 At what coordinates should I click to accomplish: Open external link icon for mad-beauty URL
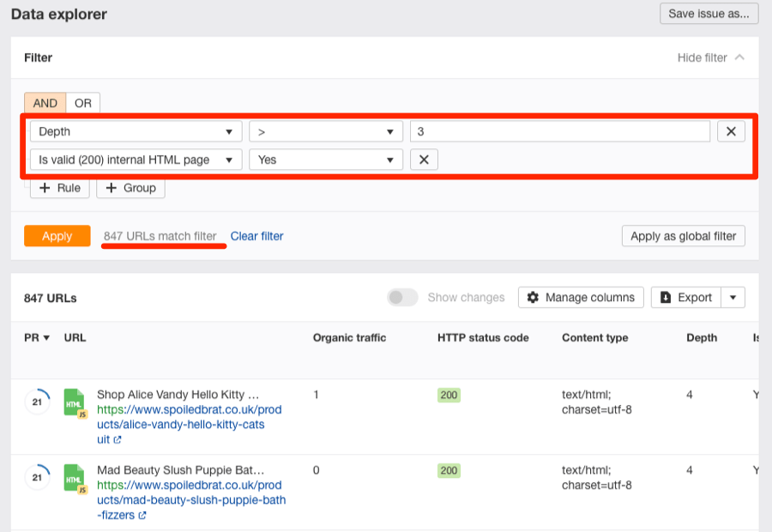tap(142, 516)
